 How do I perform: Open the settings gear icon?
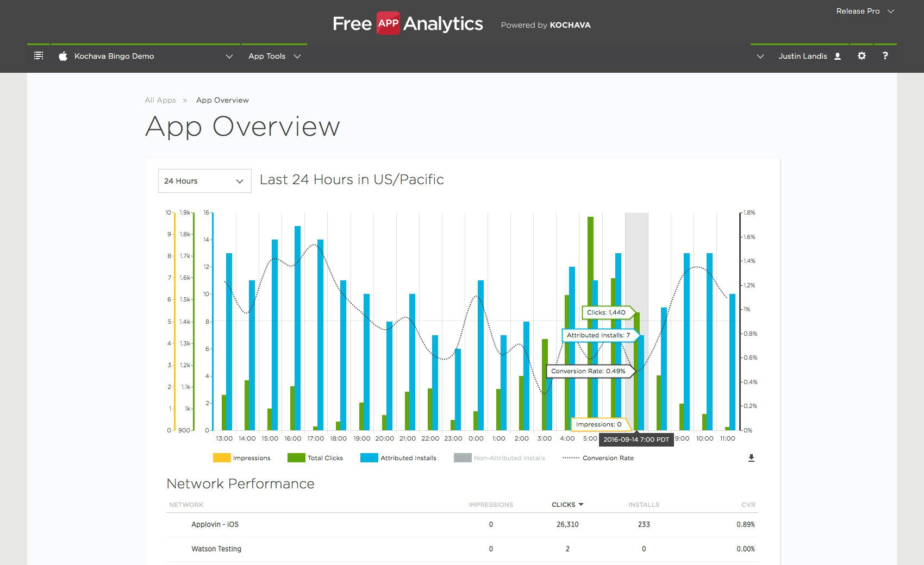861,55
